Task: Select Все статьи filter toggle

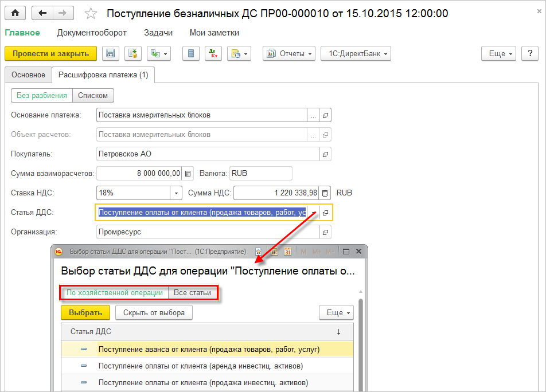Action: (192, 292)
